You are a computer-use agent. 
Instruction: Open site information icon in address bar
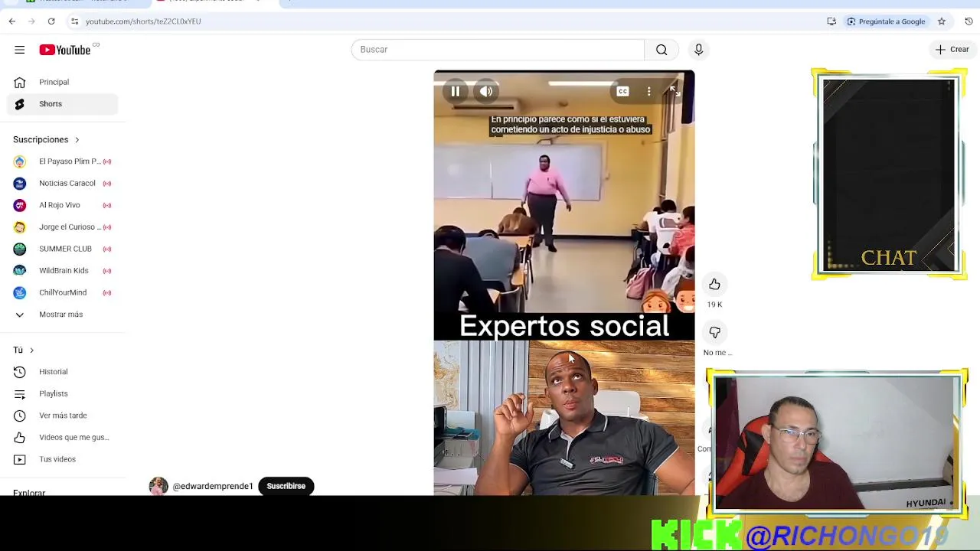[74, 21]
